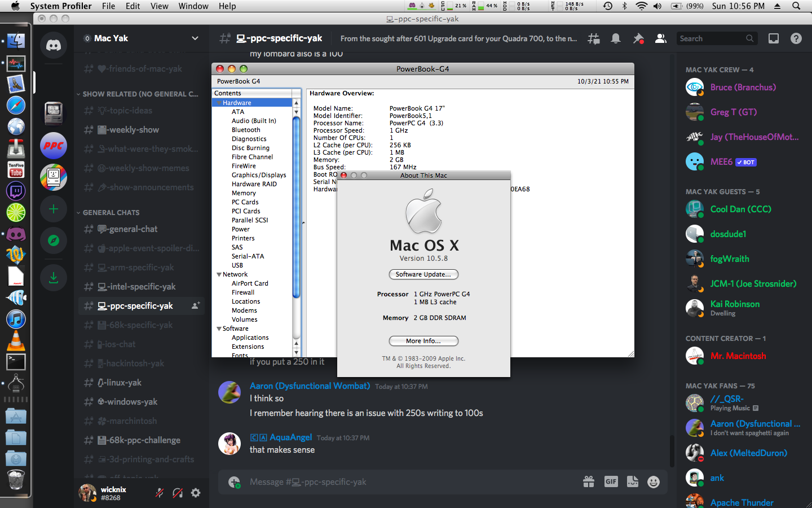Collapse Network tree in PowerBook-G4 window
The image size is (812, 508).
[219, 274]
